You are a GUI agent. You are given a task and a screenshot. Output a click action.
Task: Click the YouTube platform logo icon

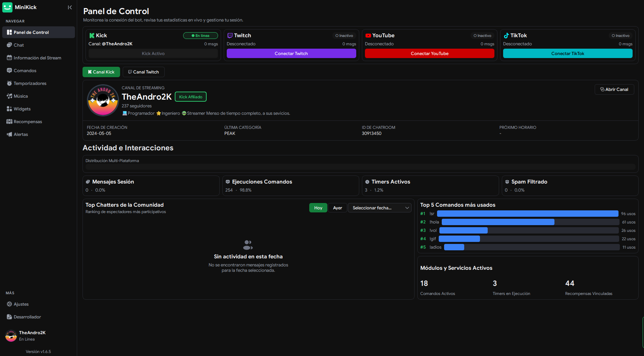pyautogui.click(x=368, y=36)
